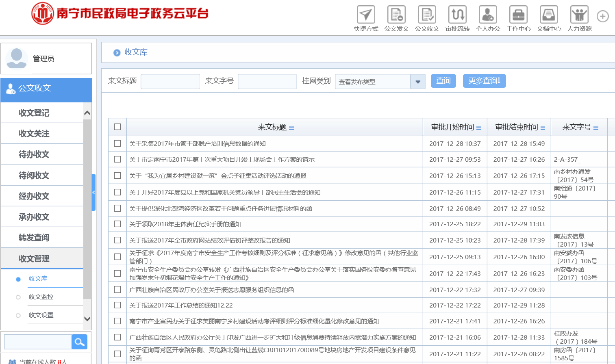Click the plus icon to add shortcut
Viewport: 615px width, 364px height.
602,16
